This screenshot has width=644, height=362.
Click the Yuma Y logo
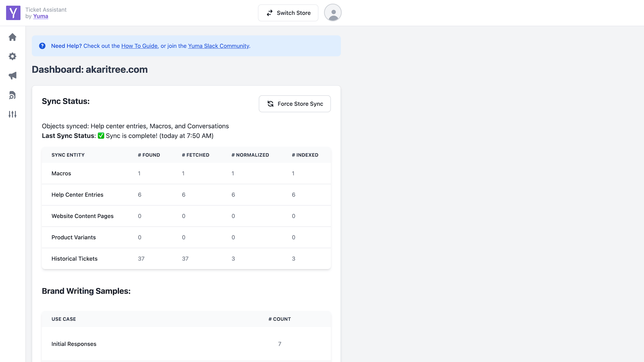[13, 13]
